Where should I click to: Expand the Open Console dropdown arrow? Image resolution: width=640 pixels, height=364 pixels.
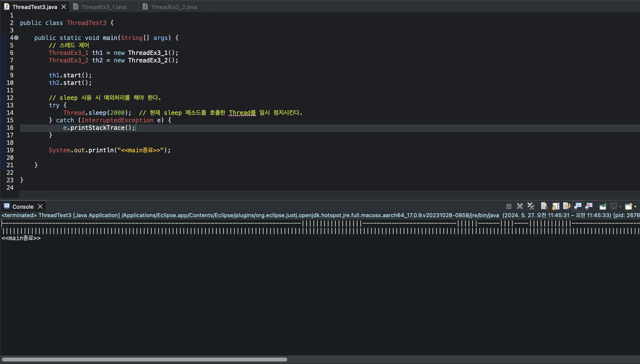635,207
